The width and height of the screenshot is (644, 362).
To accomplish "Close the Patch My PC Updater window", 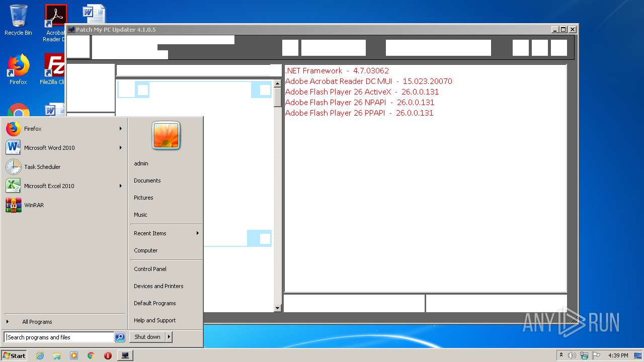I will coord(572,30).
